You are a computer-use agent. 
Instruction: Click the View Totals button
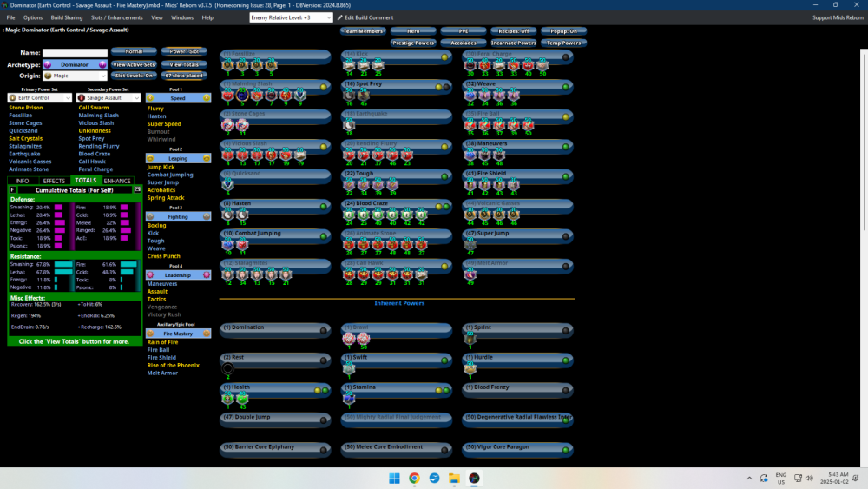(x=184, y=65)
